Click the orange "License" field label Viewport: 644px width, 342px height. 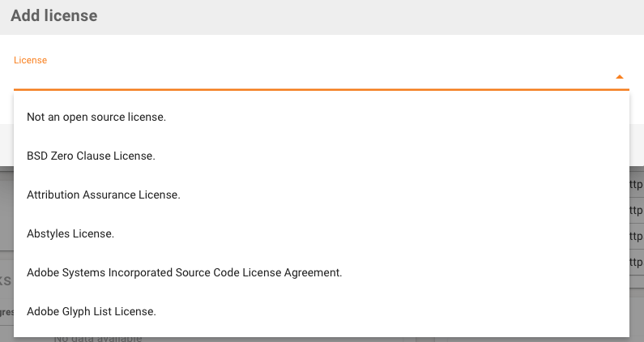tap(31, 60)
